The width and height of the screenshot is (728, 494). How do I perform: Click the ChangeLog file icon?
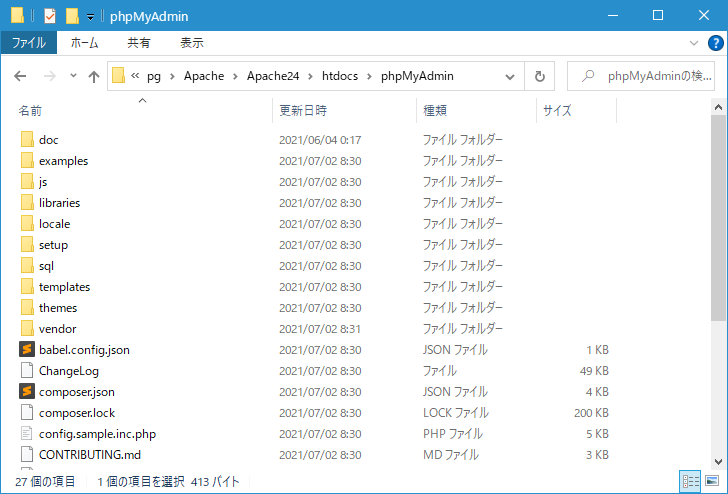click(x=27, y=370)
